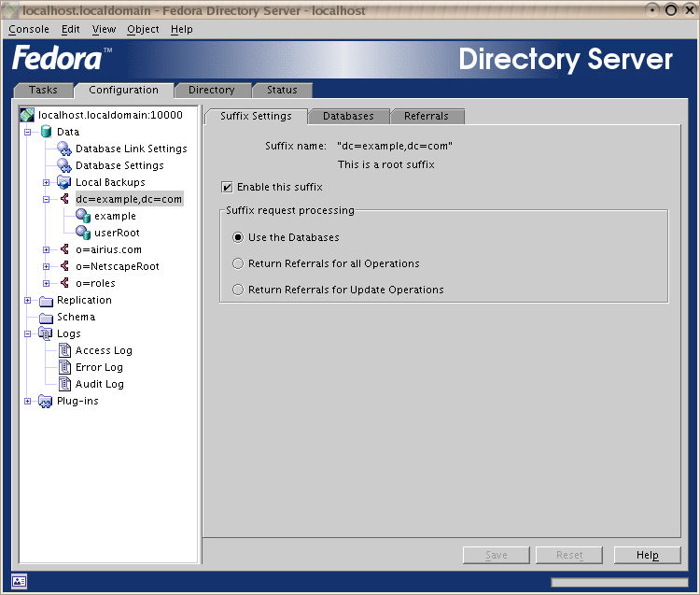
Task: Select Return Referrals for Update Operations
Action: 238,290
